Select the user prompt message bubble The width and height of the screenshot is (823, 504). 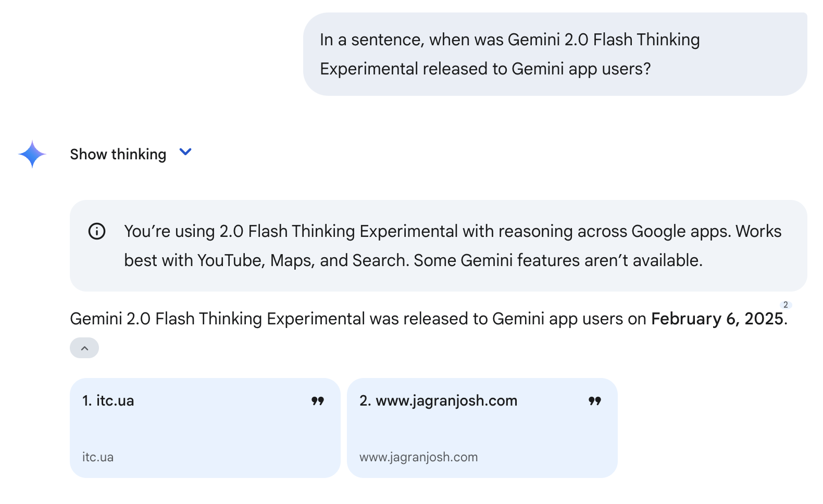(x=555, y=54)
